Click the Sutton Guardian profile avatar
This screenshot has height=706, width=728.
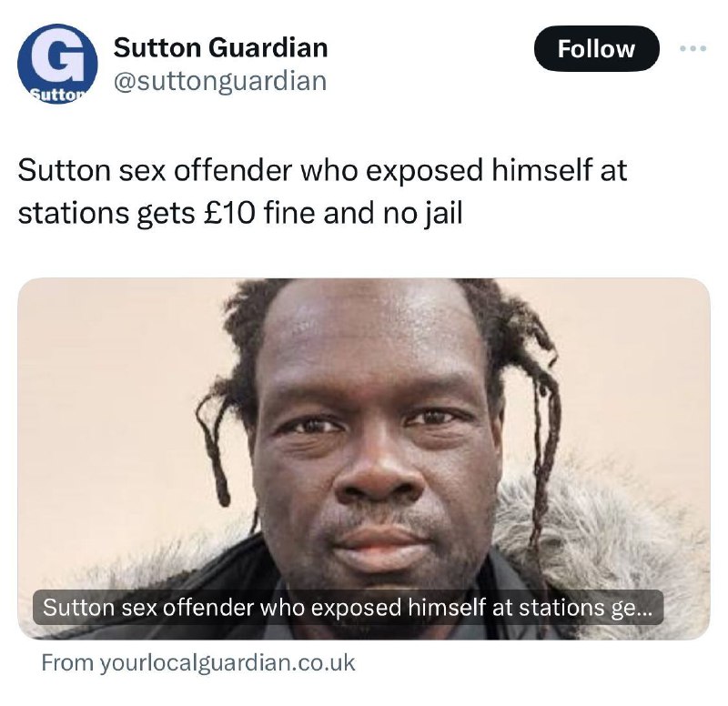(x=57, y=64)
